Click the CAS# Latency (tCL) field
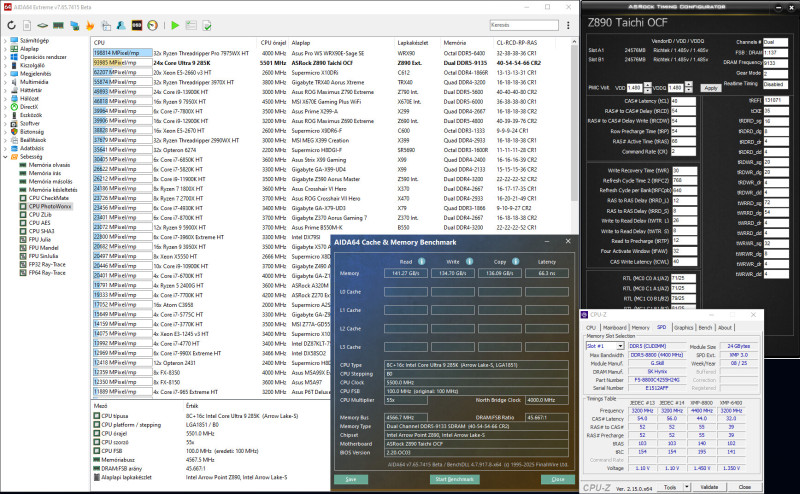The width and height of the screenshot is (800, 494). (683, 101)
